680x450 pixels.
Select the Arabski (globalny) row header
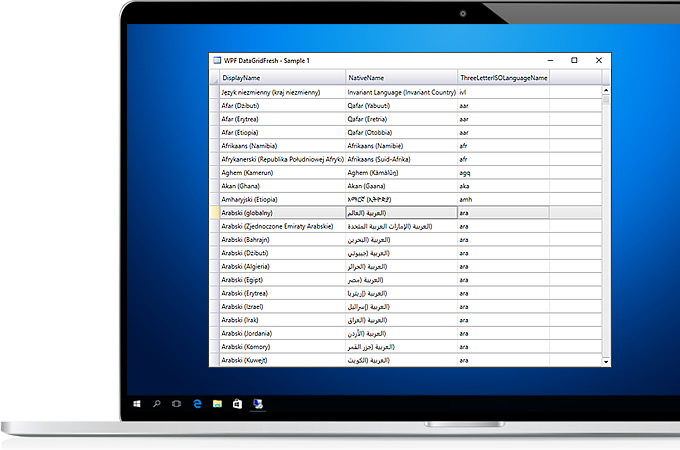214,212
